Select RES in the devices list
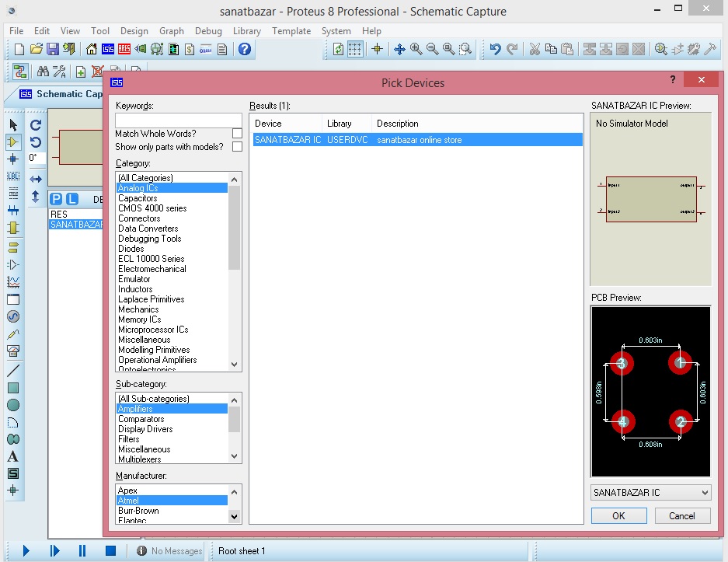Screen dimensions: 728x562 click(75, 214)
